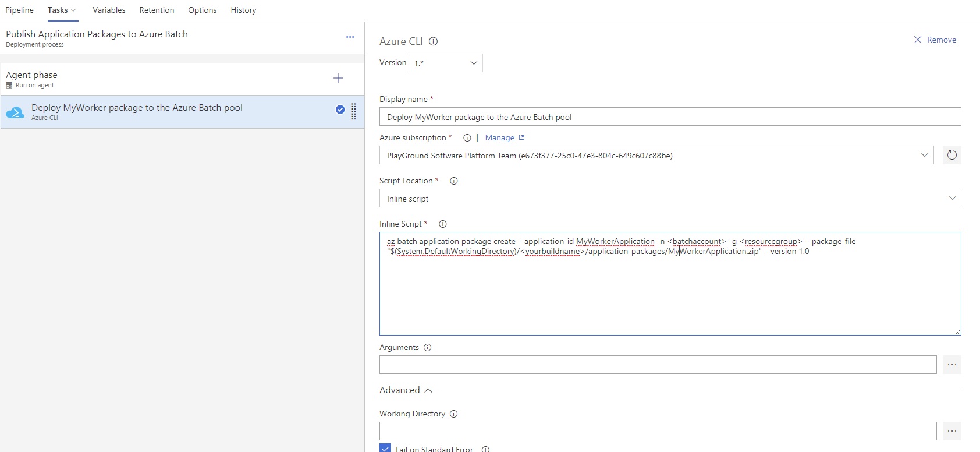Click the Manage subscription link
Viewport: 980px width, 452px height.
500,138
